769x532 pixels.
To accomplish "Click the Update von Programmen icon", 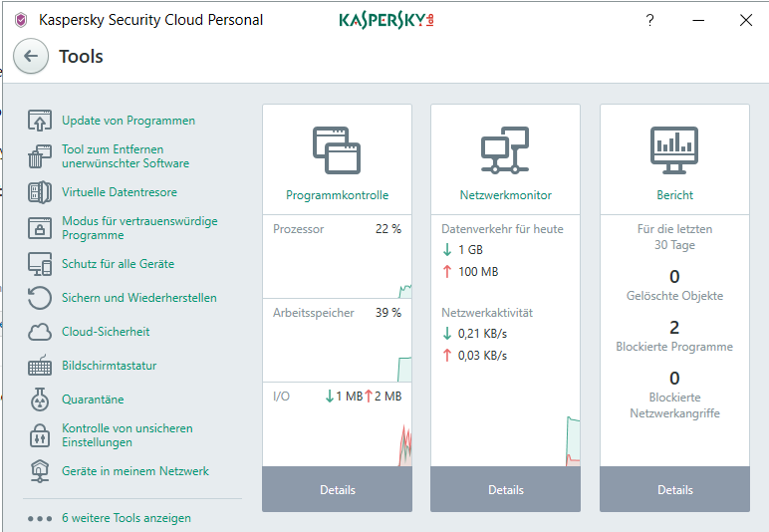I will (x=40, y=122).
